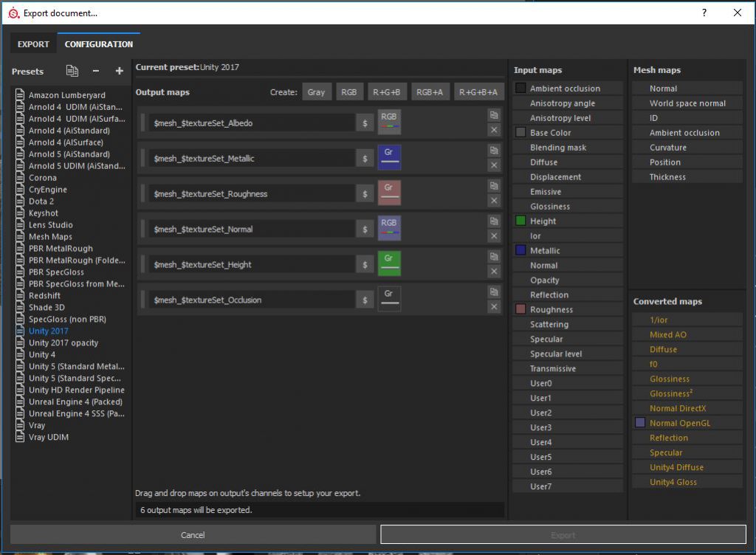Select the Emissive input map
Image resolution: width=756 pixels, height=555 pixels.
(x=568, y=192)
